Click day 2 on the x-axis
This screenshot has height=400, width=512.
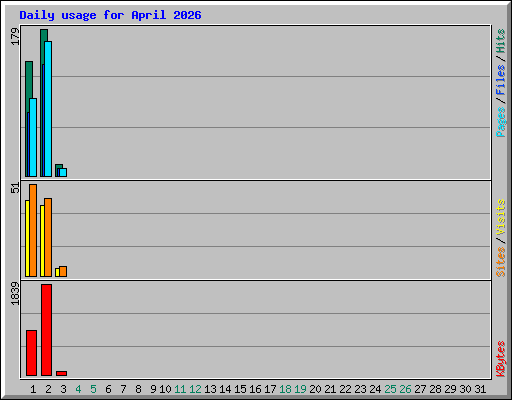pyautogui.click(x=48, y=389)
